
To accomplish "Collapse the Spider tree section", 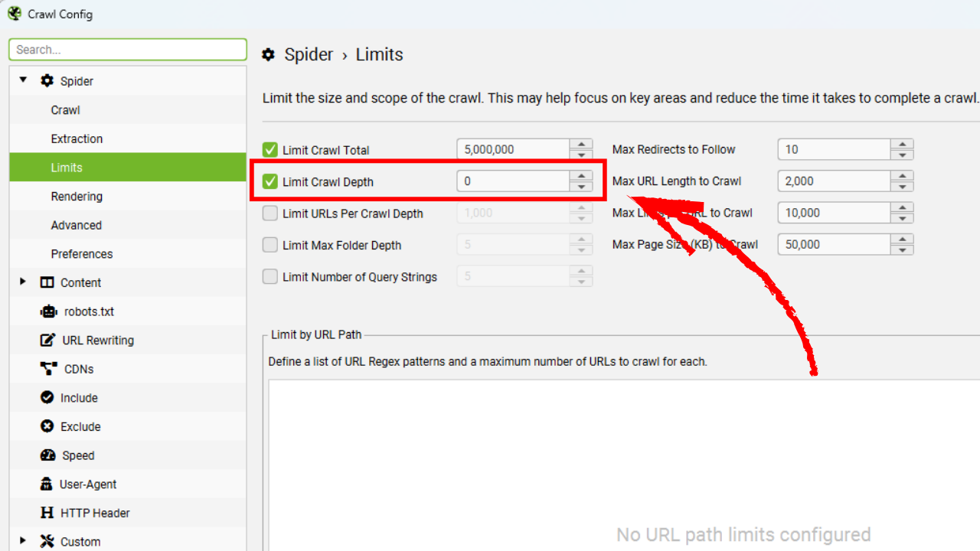I will click(x=22, y=80).
